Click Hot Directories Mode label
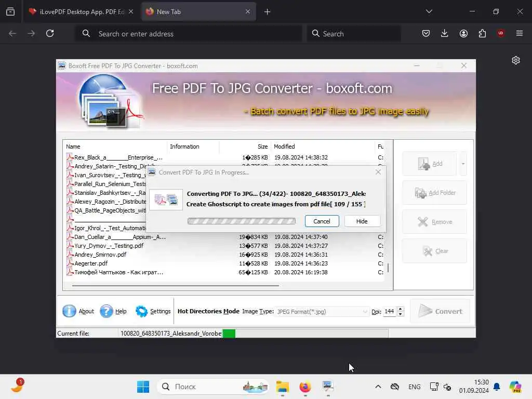Image resolution: width=532 pixels, height=399 pixels. click(208, 311)
